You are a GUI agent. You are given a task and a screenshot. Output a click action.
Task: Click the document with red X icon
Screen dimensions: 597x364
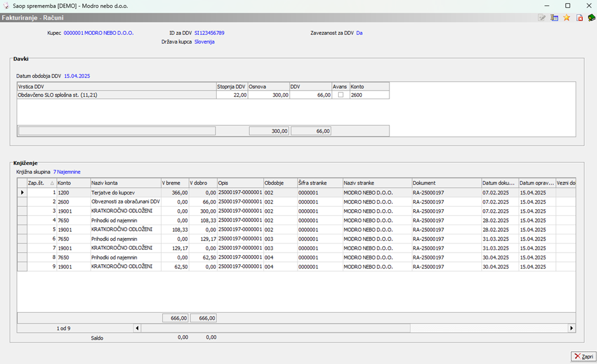pos(579,18)
